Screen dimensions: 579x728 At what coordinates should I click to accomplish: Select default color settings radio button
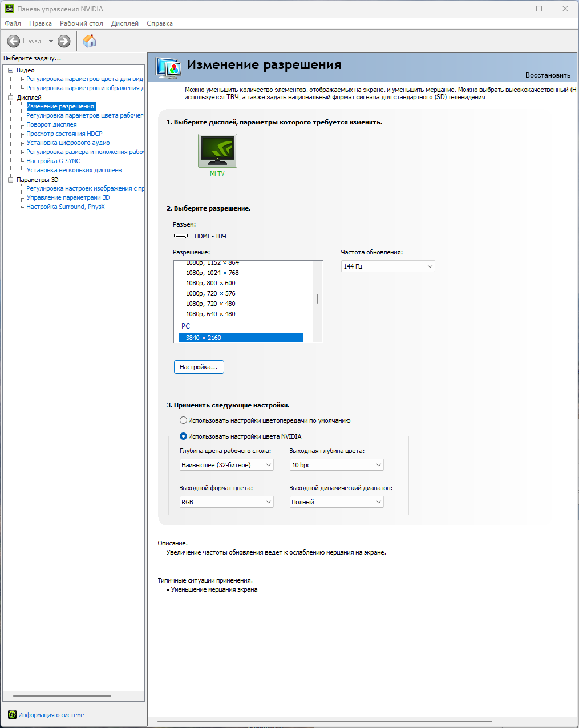click(183, 420)
